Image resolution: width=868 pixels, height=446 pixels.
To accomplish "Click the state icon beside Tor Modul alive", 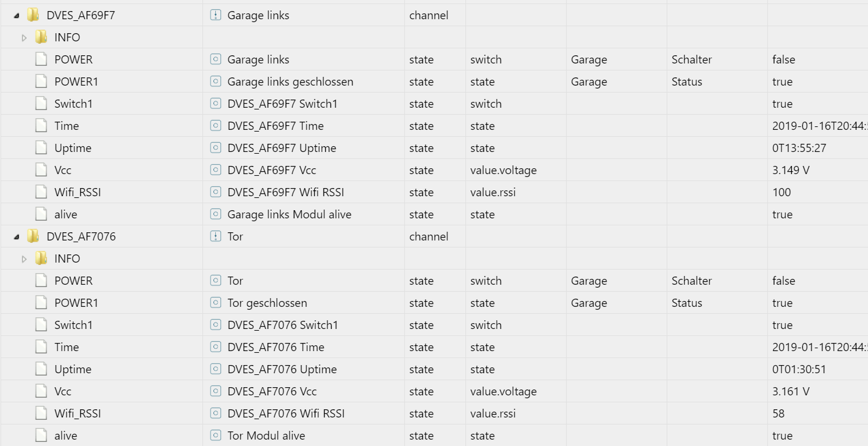I will pyautogui.click(x=217, y=436).
